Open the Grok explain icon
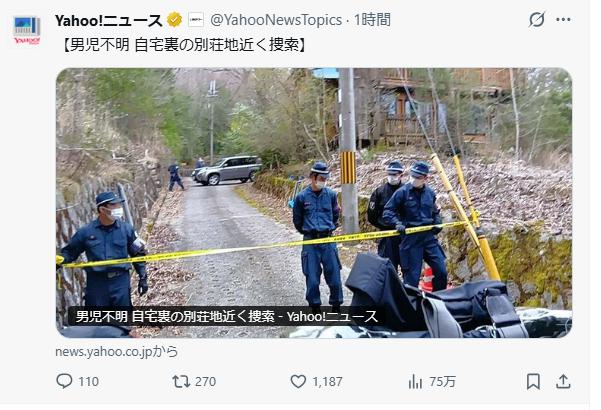Image resolution: width=601 pixels, height=410 pixels. pyautogui.click(x=537, y=20)
